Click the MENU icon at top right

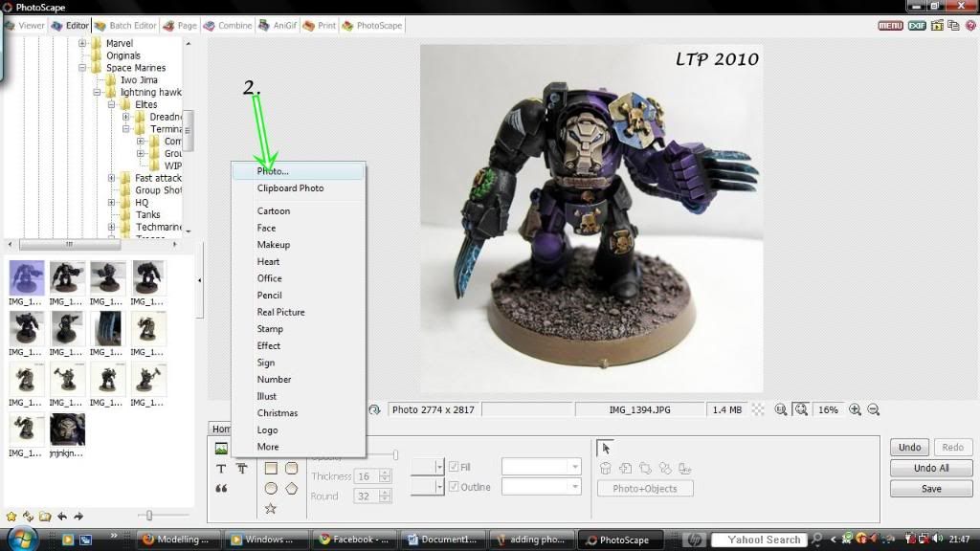pyautogui.click(x=890, y=26)
